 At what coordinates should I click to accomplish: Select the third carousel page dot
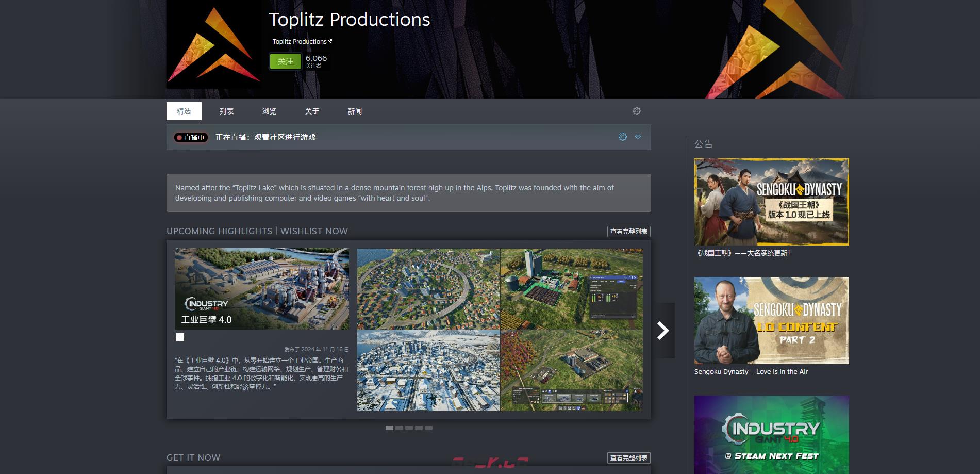(409, 428)
